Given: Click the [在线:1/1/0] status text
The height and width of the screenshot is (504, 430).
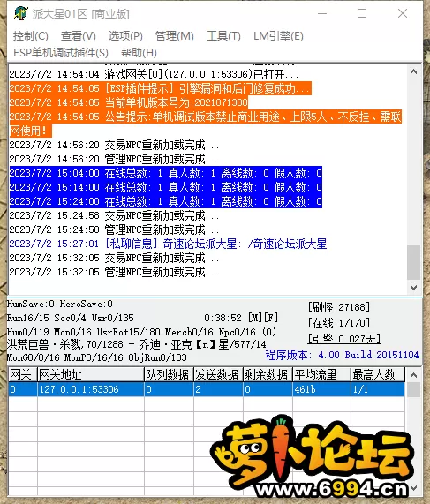Looking at the screenshot, I should coord(339,323).
